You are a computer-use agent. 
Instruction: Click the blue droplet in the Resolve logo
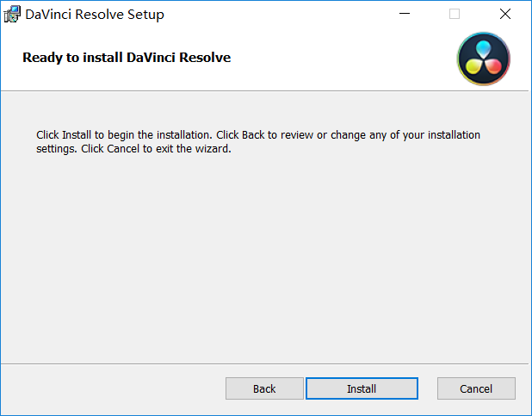point(483,49)
